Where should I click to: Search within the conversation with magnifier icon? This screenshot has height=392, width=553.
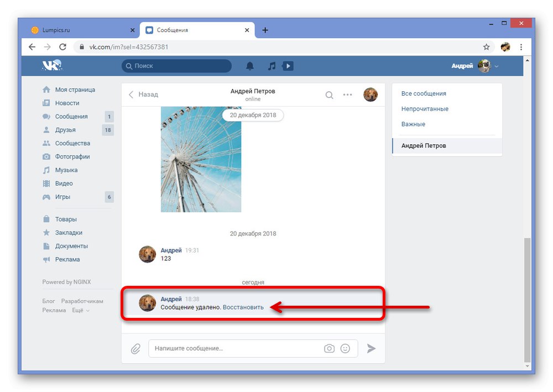[x=329, y=95]
